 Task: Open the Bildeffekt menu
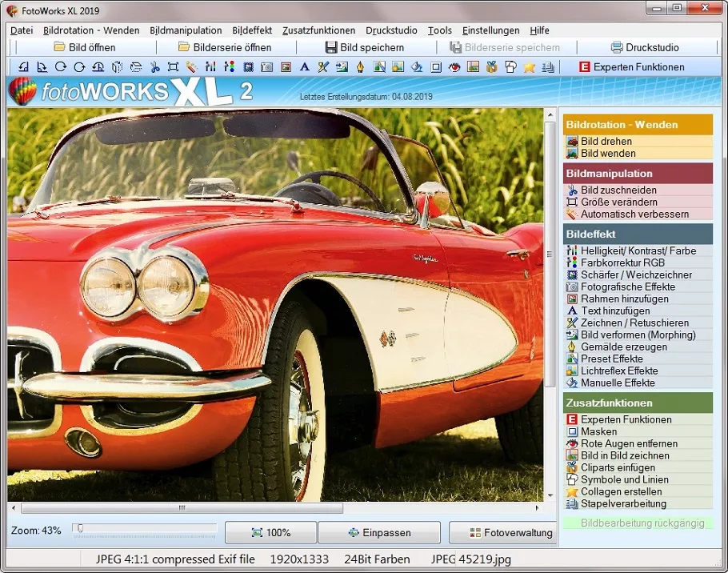coord(252,30)
